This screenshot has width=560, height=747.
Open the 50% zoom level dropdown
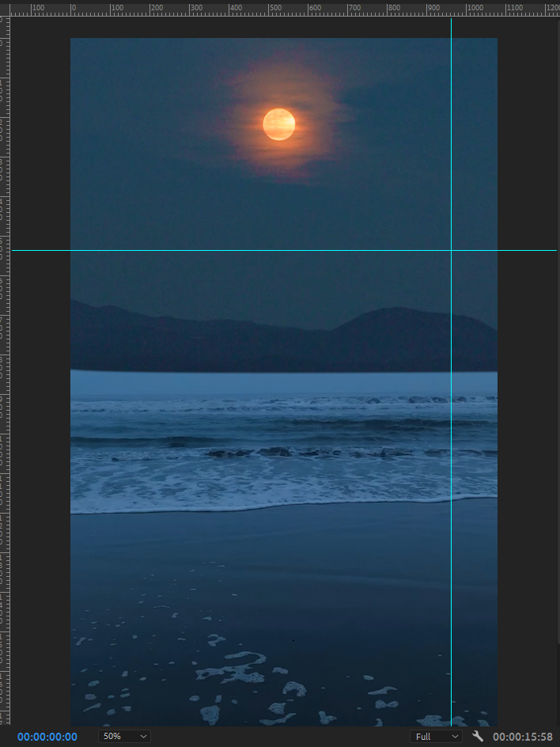tap(124, 736)
